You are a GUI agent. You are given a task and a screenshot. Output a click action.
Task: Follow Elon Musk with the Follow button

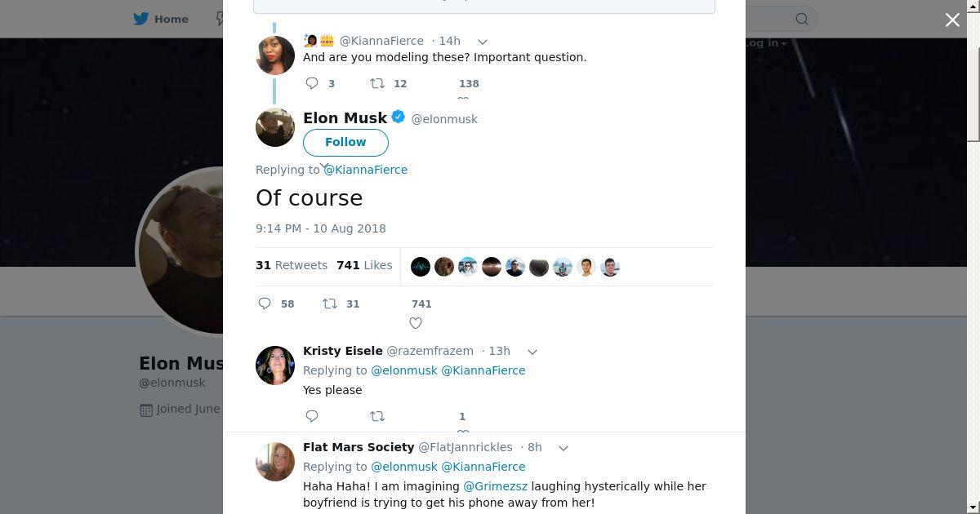pyautogui.click(x=345, y=142)
